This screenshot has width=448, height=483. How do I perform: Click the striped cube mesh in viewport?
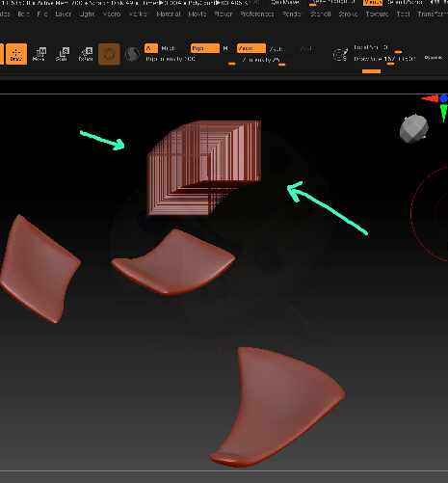click(204, 168)
